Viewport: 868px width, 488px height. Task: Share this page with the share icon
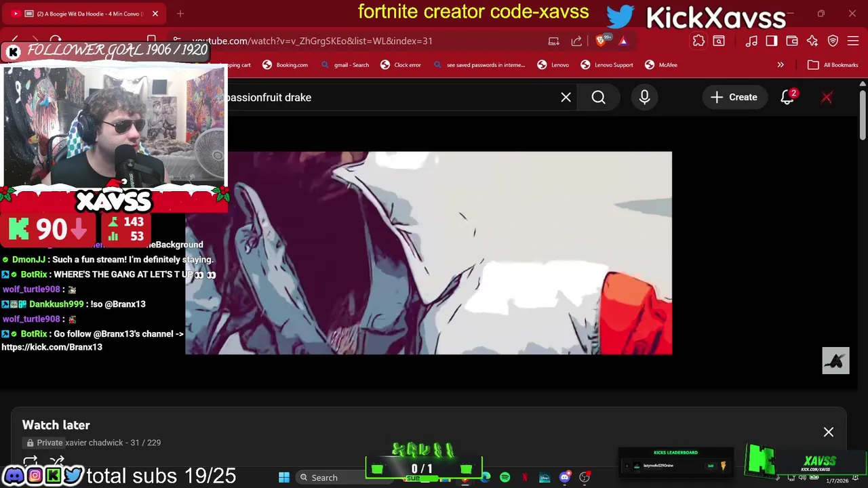pyautogui.click(x=576, y=41)
